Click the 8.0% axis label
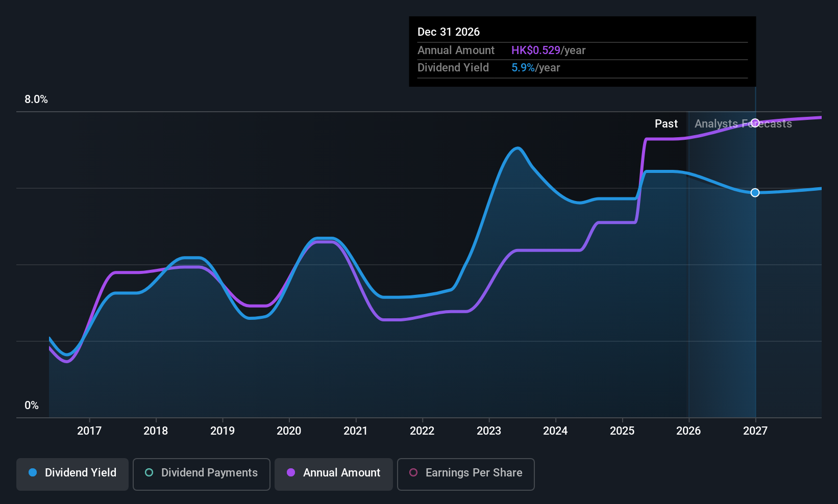 coord(36,99)
